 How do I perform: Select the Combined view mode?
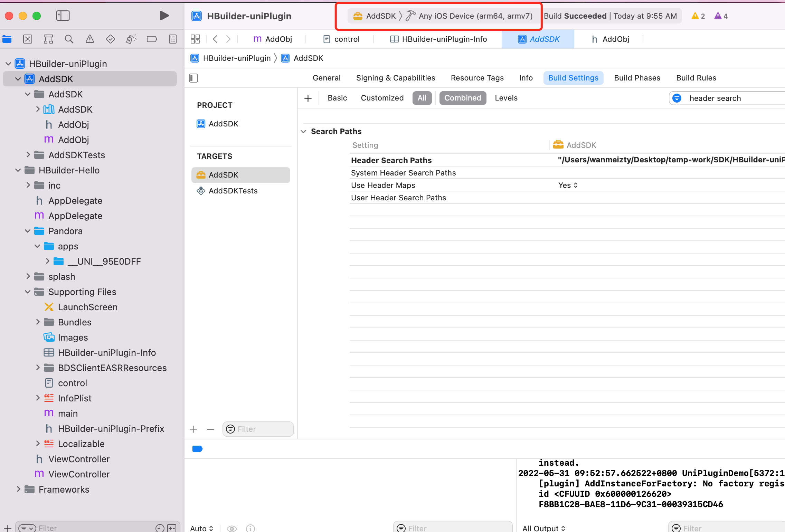pyautogui.click(x=463, y=98)
